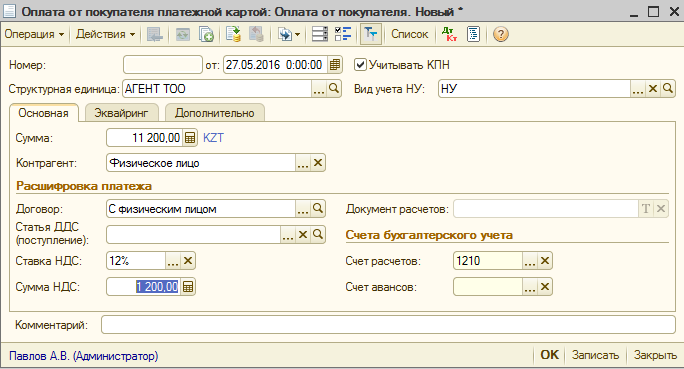Expand the Действия dropdown menu
This screenshot has width=684, height=369.
105,34
